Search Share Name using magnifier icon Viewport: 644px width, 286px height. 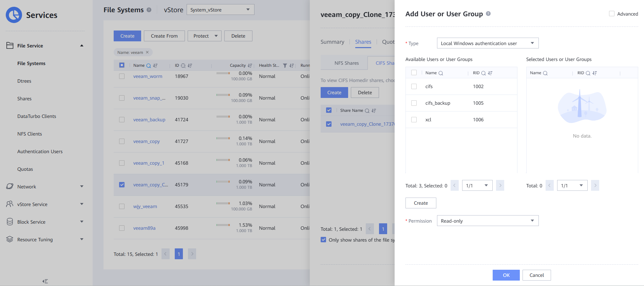[x=367, y=111]
